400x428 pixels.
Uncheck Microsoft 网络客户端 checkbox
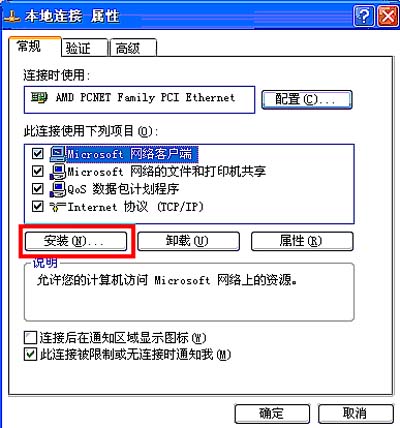tap(38, 154)
